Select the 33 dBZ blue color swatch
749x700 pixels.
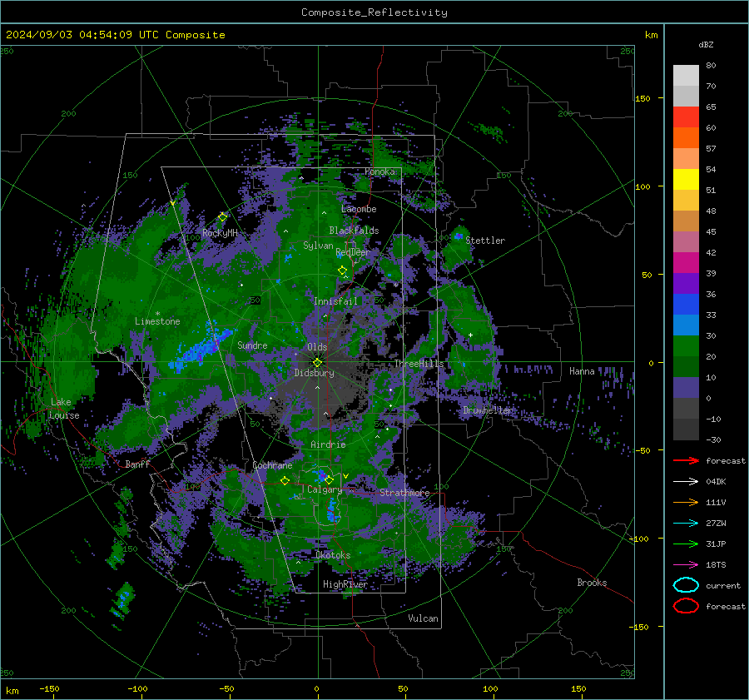click(x=686, y=304)
